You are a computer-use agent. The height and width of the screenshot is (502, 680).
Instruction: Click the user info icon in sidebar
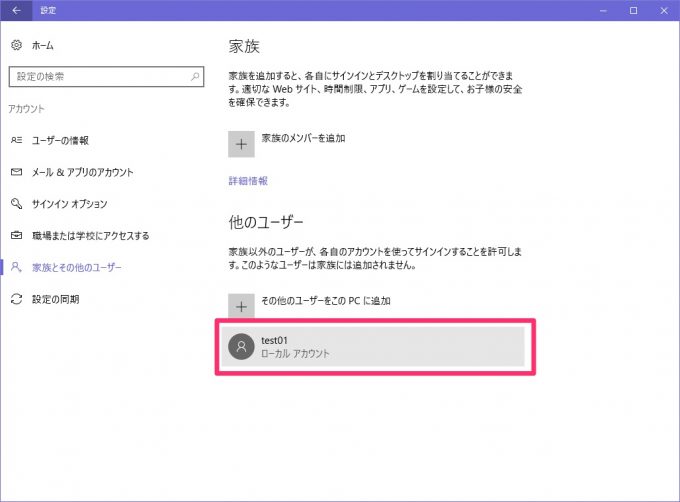click(x=16, y=140)
